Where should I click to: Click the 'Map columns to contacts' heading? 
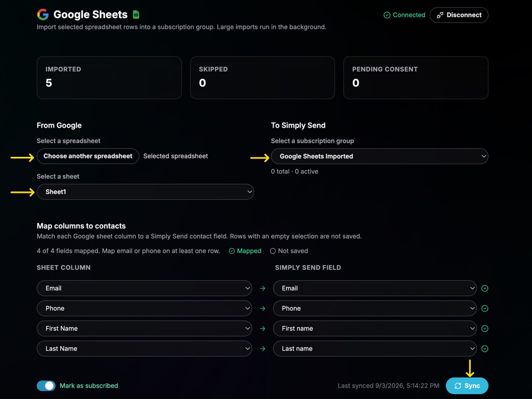(81, 226)
